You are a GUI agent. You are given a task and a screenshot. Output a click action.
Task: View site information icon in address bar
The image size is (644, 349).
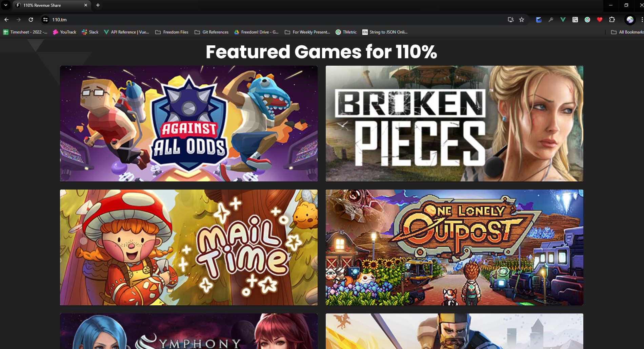45,20
